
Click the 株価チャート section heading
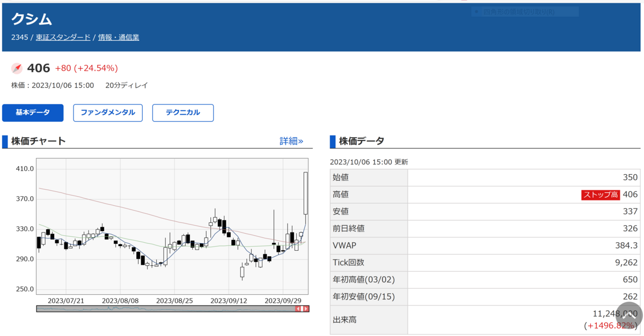pyautogui.click(x=38, y=141)
